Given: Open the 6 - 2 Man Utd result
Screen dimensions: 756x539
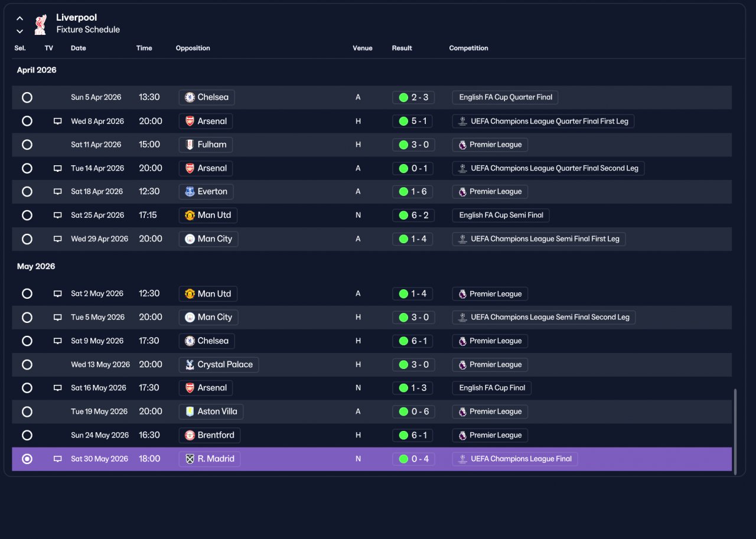Looking at the screenshot, I should pyautogui.click(x=413, y=215).
